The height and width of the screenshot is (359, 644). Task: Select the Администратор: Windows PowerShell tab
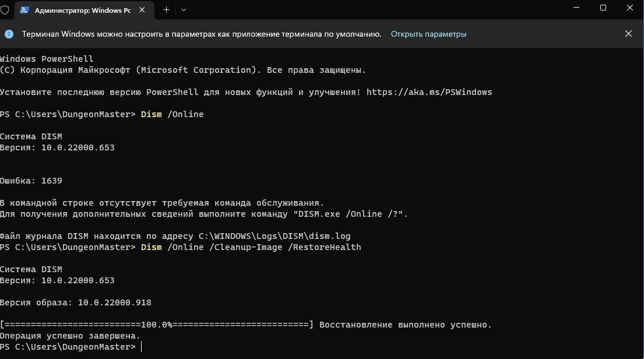(85, 10)
